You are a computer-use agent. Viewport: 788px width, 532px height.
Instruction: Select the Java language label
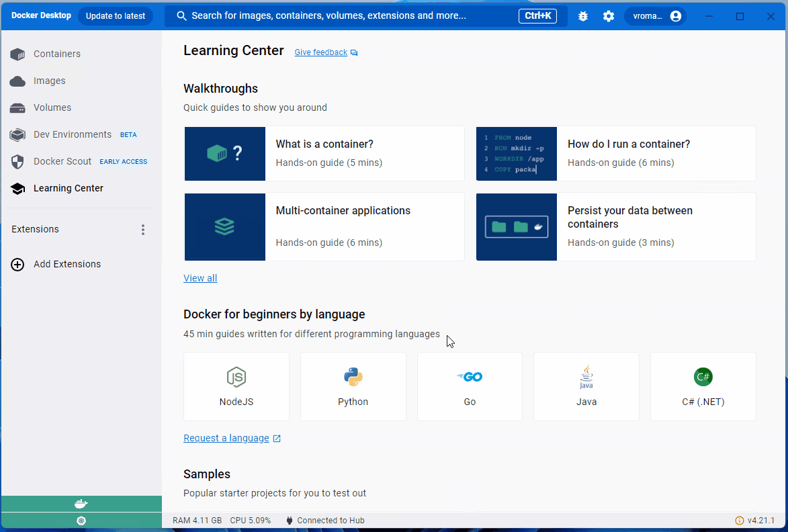click(586, 402)
